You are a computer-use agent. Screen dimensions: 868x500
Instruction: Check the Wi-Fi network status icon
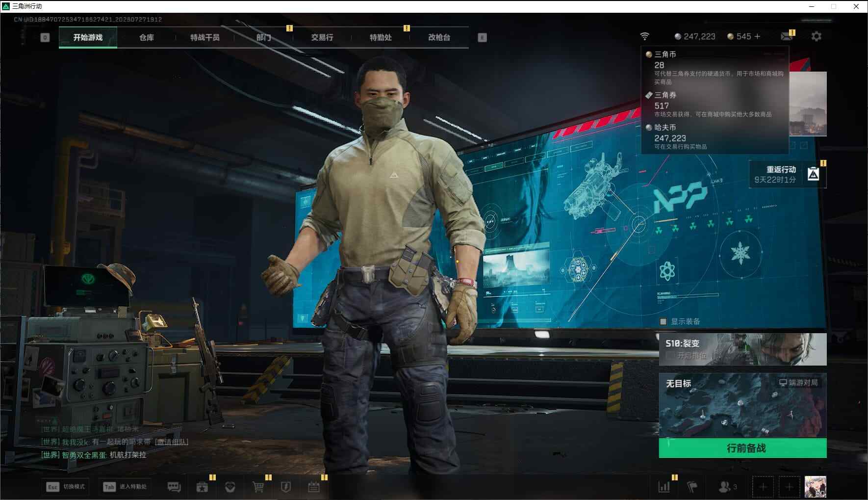point(645,36)
